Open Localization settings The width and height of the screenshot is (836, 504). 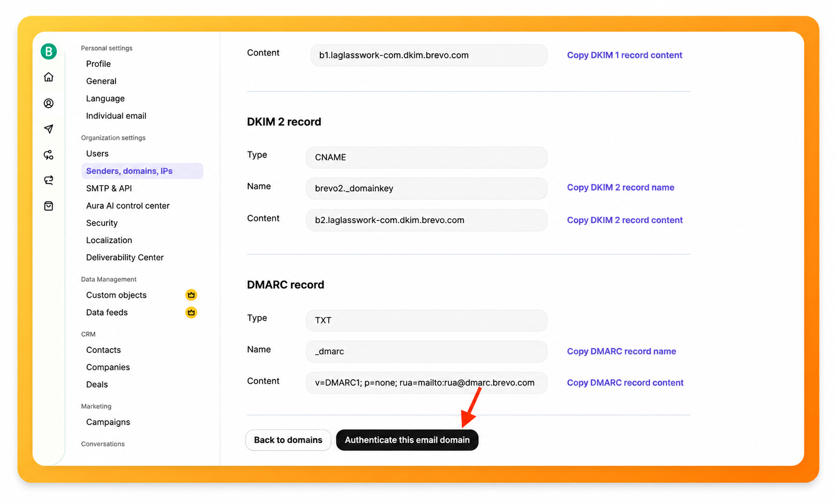coord(109,240)
